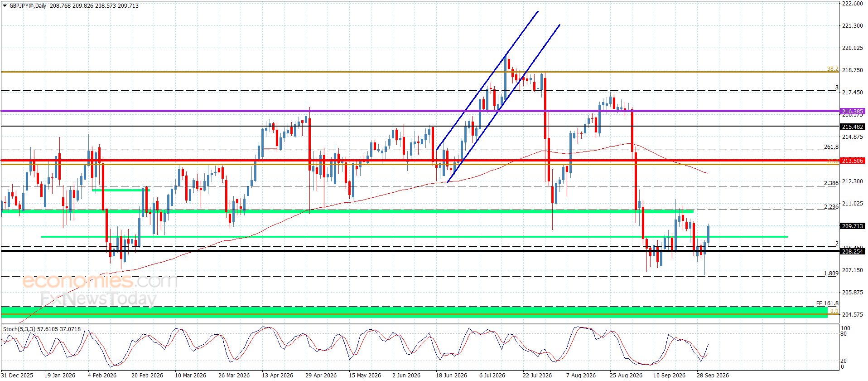
Task: Click the 215.482 black price tag
Action: (x=852, y=127)
